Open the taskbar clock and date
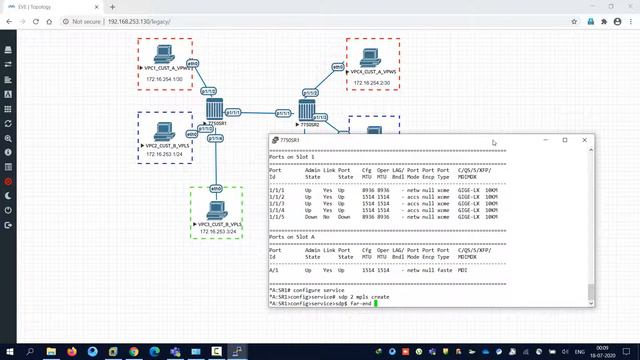 [x=603, y=351]
